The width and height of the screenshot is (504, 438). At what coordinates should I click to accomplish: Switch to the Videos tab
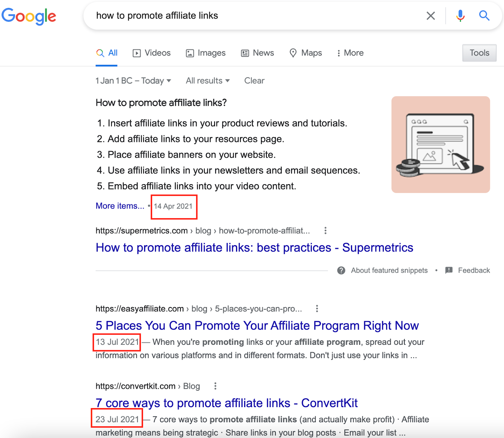(152, 53)
